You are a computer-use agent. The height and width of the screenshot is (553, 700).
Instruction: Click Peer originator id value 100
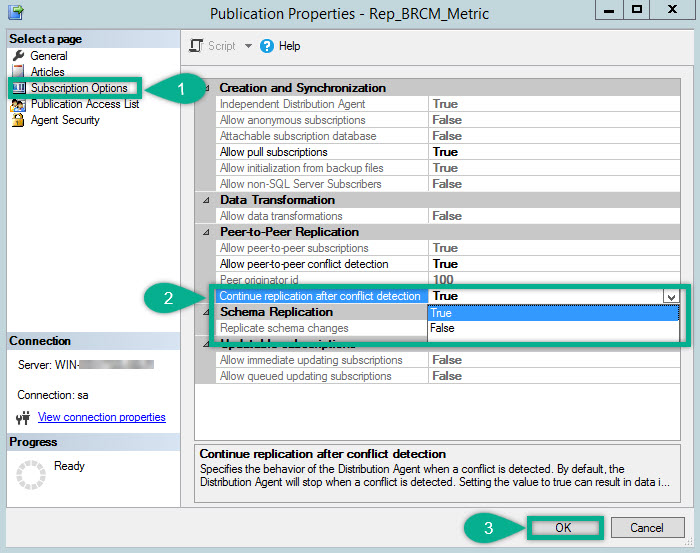[443, 280]
